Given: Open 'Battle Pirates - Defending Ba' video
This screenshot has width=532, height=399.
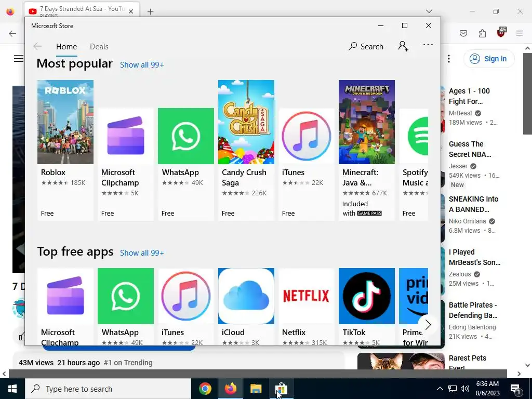Looking at the screenshot, I should (473, 310).
